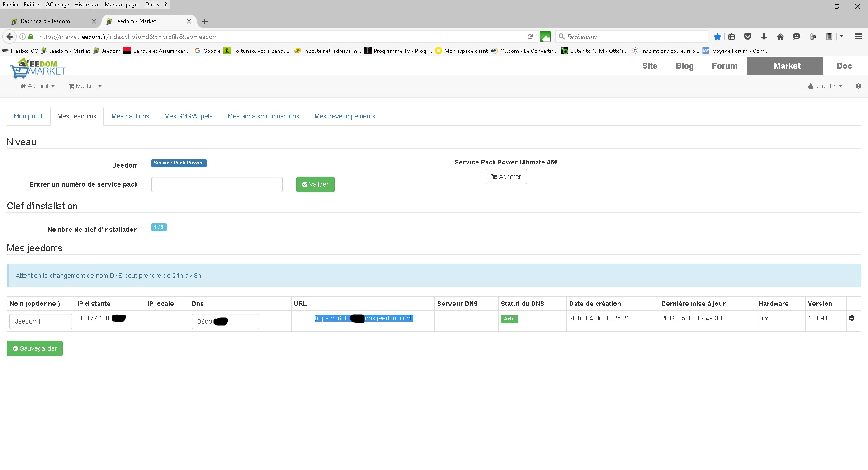
Task: Go to Doc in top navigation
Action: (844, 66)
